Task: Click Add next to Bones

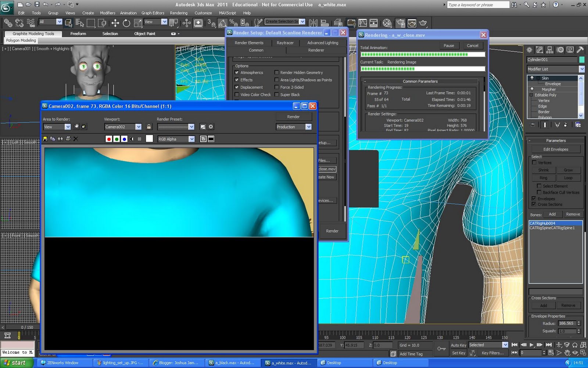Action: click(x=552, y=214)
